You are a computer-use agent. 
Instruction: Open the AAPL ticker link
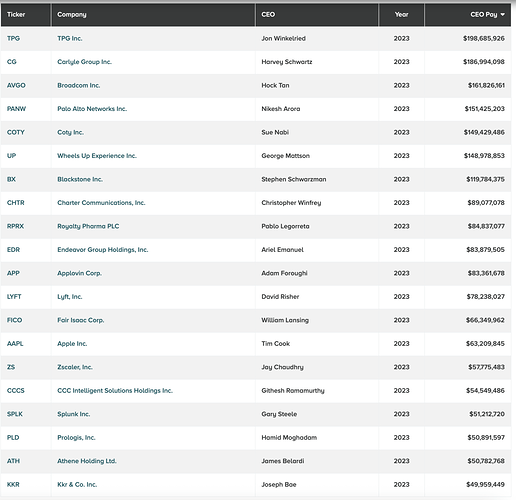(15, 344)
